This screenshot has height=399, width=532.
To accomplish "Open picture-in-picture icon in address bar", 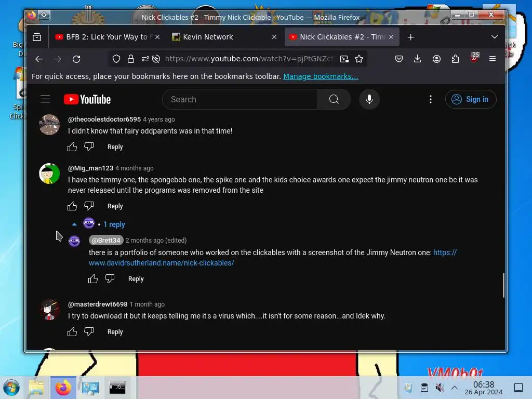I will point(344,59).
